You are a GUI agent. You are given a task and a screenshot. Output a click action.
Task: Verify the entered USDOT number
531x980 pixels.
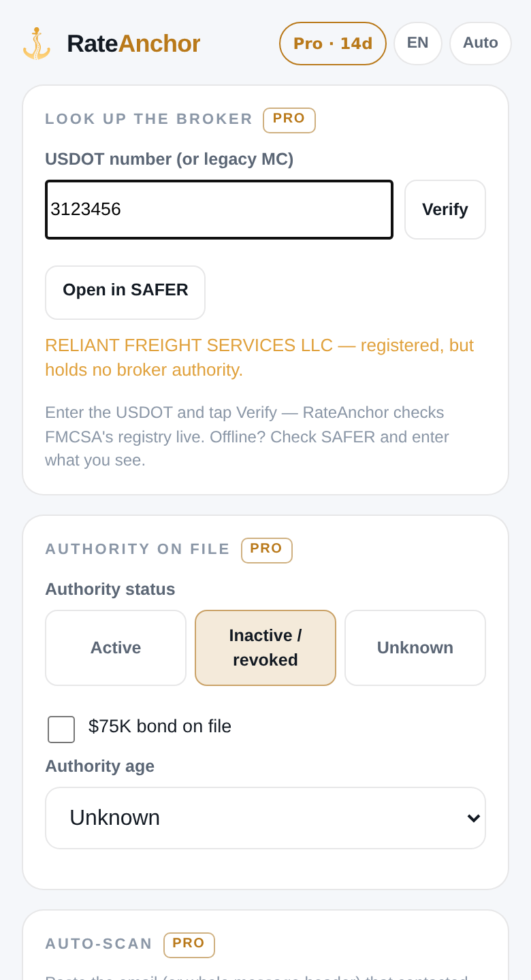tap(445, 210)
